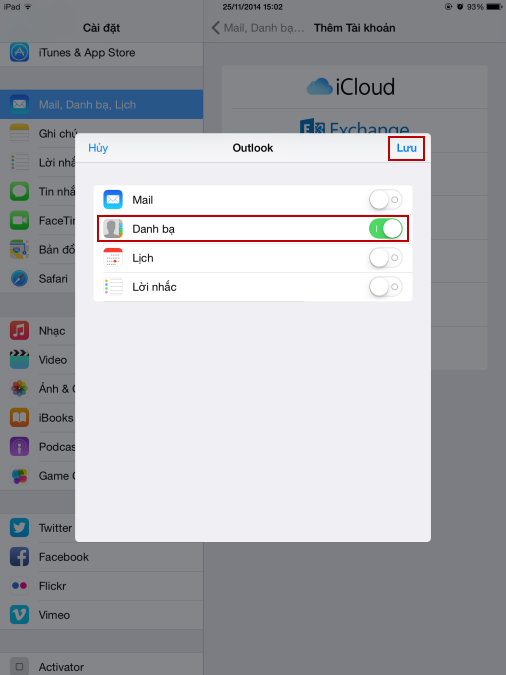The height and width of the screenshot is (675, 506).
Task: Go back with Mail, Danh bạ chevron
Action: tap(258, 28)
